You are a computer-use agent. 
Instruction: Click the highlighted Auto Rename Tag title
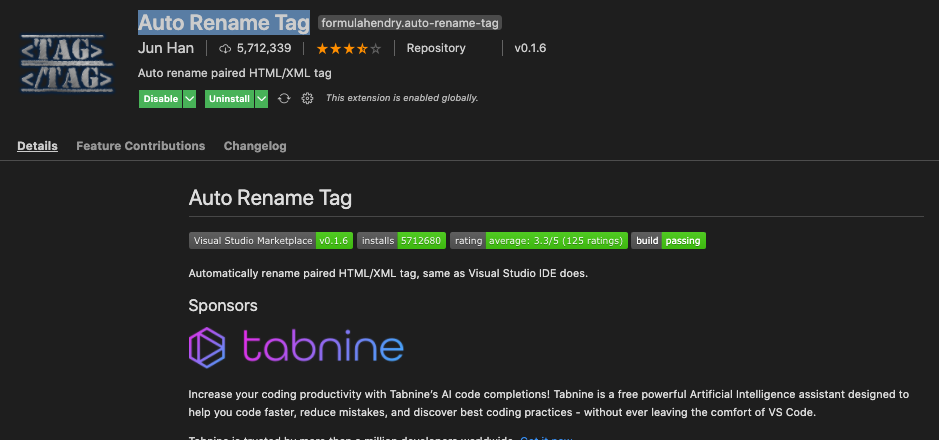[224, 23]
